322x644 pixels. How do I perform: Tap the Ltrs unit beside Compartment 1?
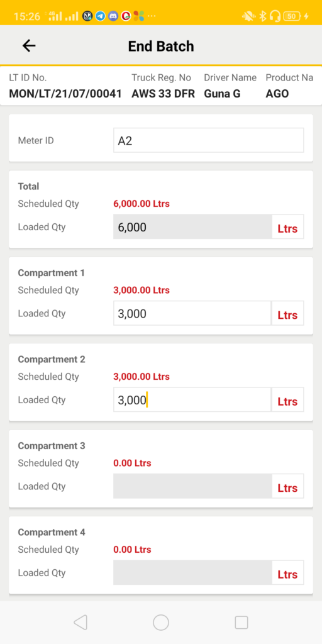[287, 314]
